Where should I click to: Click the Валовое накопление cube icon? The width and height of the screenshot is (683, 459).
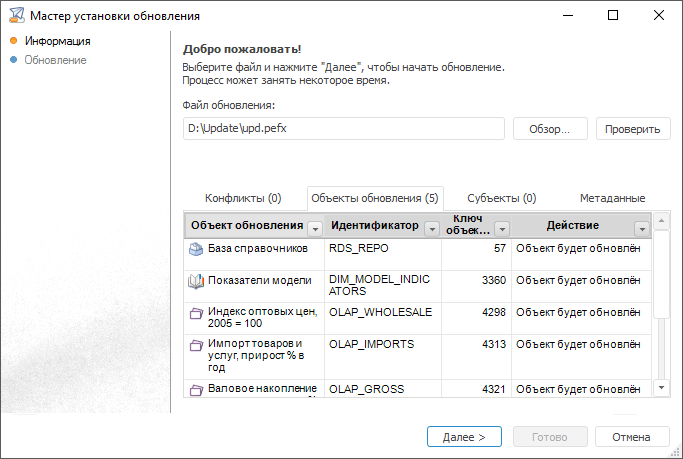(196, 389)
